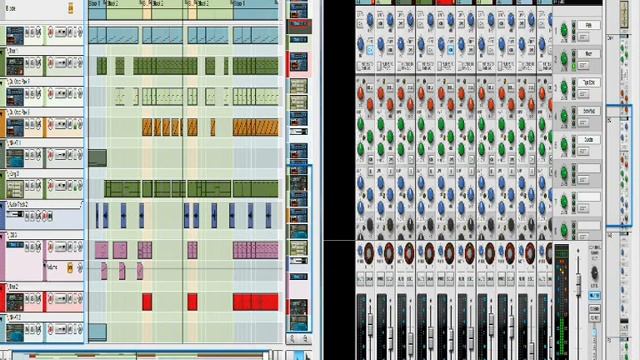Click the first block segment in the top blocks lane
The width and height of the screenshot is (640, 360).
[x=97, y=10]
